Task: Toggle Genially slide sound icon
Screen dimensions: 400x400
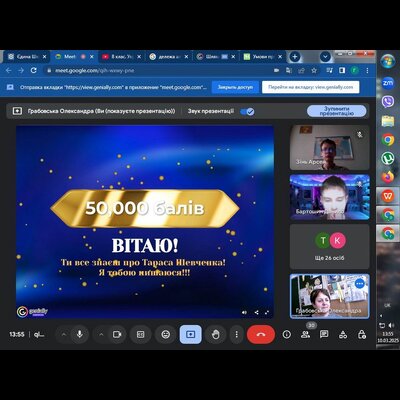Action: pyautogui.click(x=244, y=312)
